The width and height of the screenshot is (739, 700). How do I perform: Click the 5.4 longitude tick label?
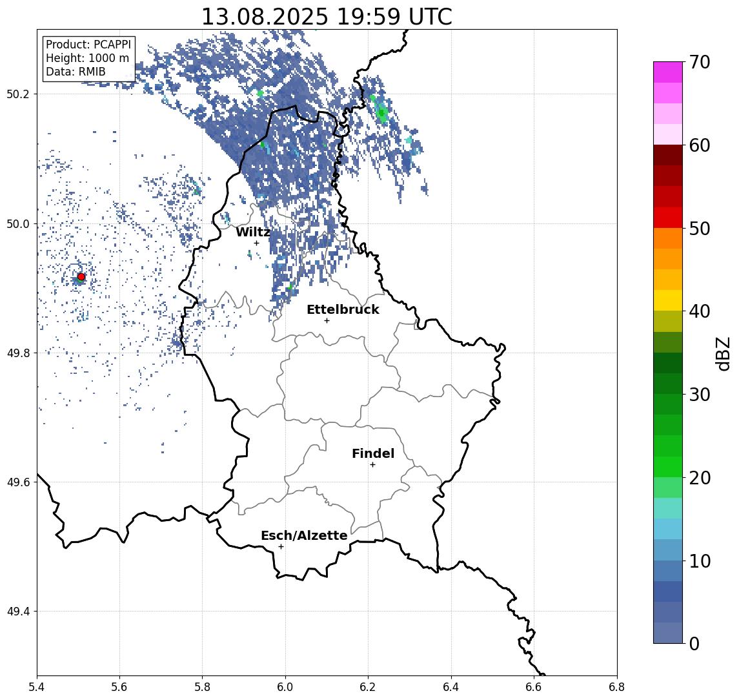coord(37,687)
